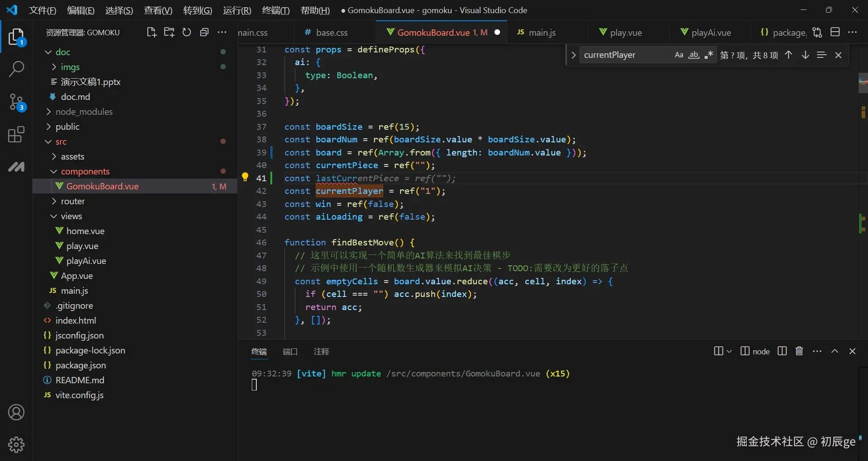Toggle regular expression search option
Viewport: 868px width, 461px height.
pyautogui.click(x=708, y=55)
